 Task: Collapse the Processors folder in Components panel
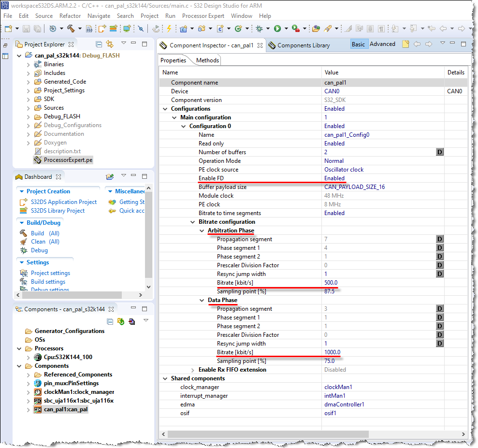coord(19,348)
